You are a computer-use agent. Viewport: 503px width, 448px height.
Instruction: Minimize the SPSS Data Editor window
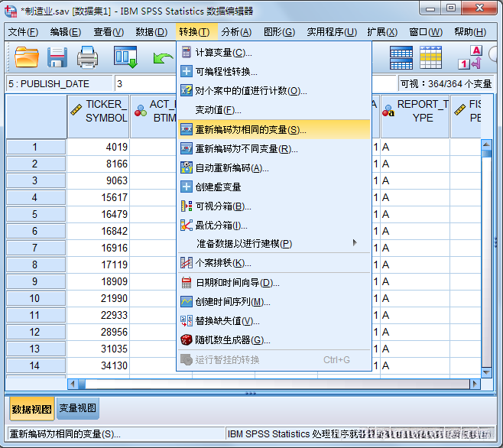coord(430,8)
